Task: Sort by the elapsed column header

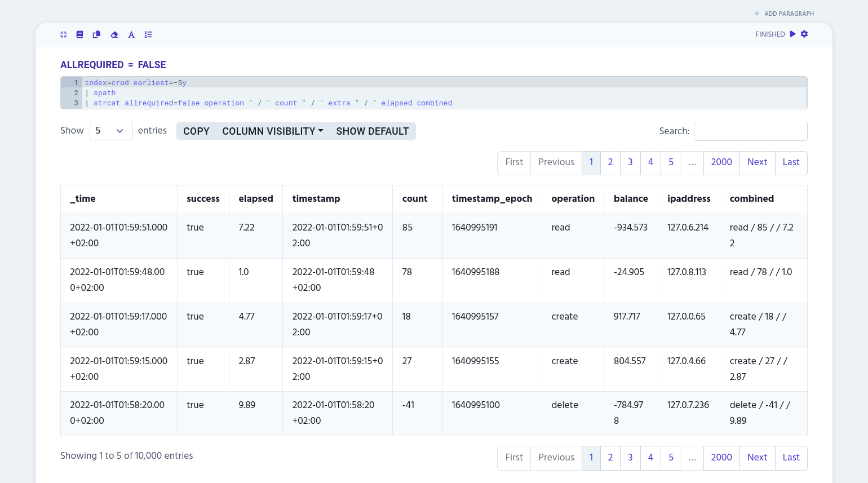Action: click(256, 200)
